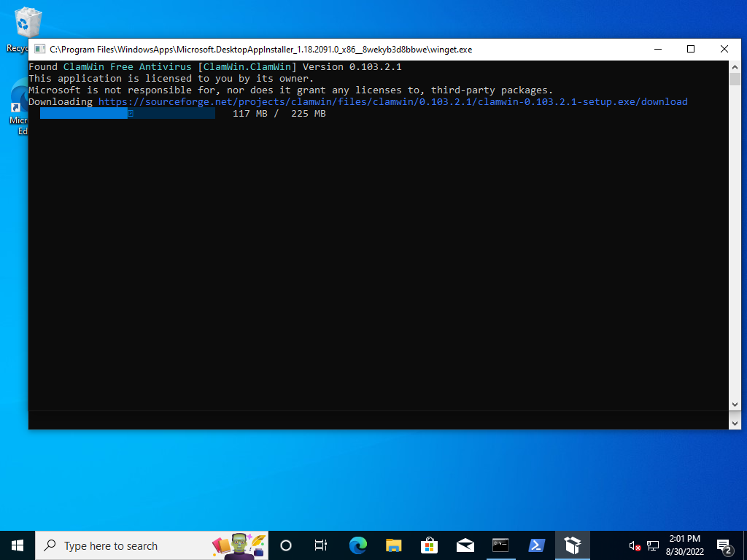Click the 'Microsoft is not responsible for' line
Screen dimensions: 747x560
point(290,90)
